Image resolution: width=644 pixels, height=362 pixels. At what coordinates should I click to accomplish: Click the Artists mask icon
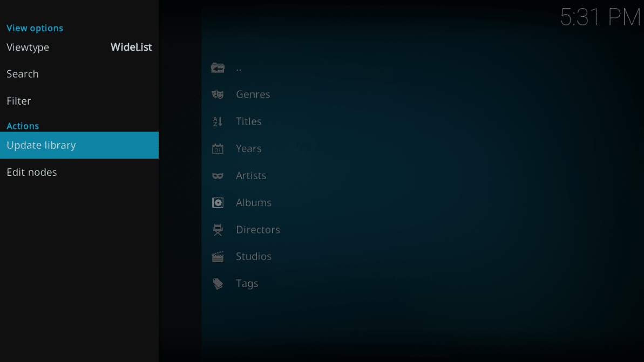(218, 176)
